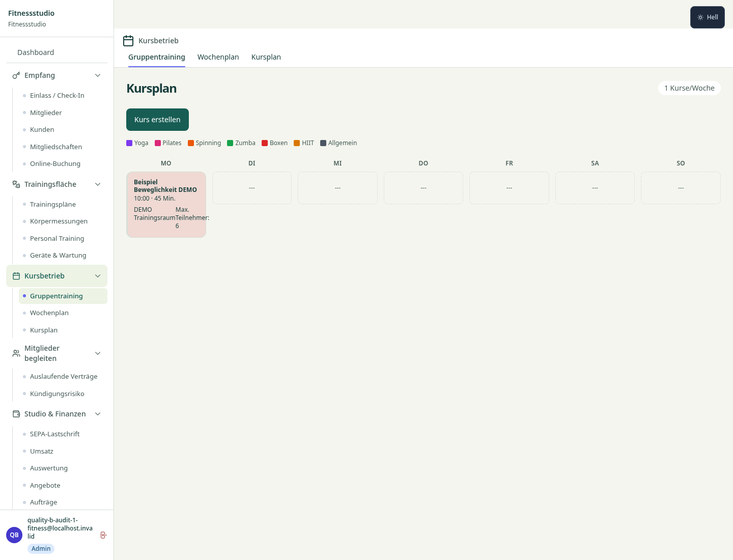
Task: Click the gray Allgemein color swatch
Action: (x=323, y=143)
